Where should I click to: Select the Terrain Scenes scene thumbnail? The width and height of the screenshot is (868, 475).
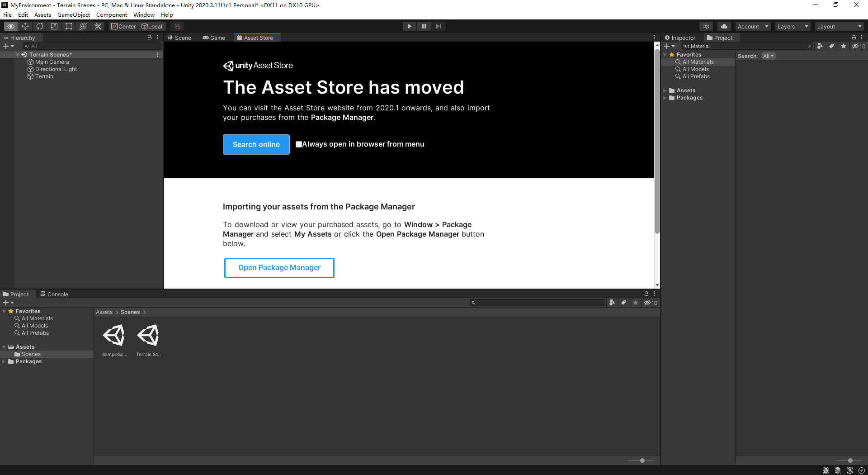coord(148,336)
